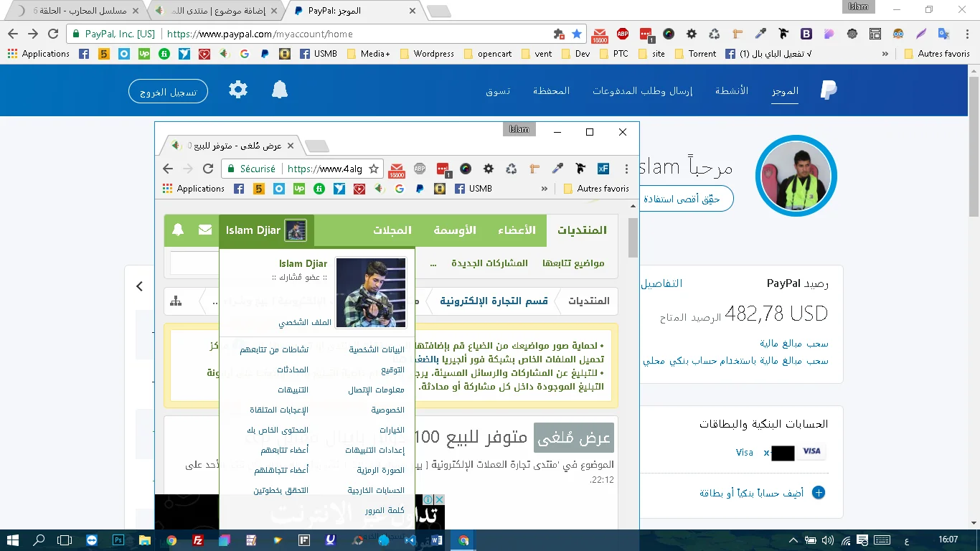This screenshot has width=980, height=551.
Task: Switch to the إضافة موضوع forum tab
Action: 215,11
